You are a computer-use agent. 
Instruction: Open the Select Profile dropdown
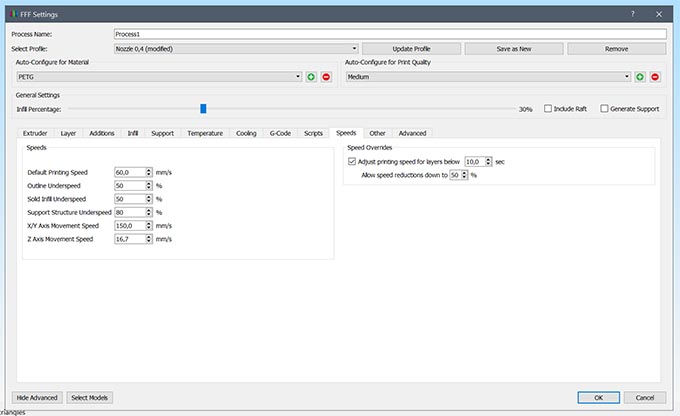pos(236,48)
